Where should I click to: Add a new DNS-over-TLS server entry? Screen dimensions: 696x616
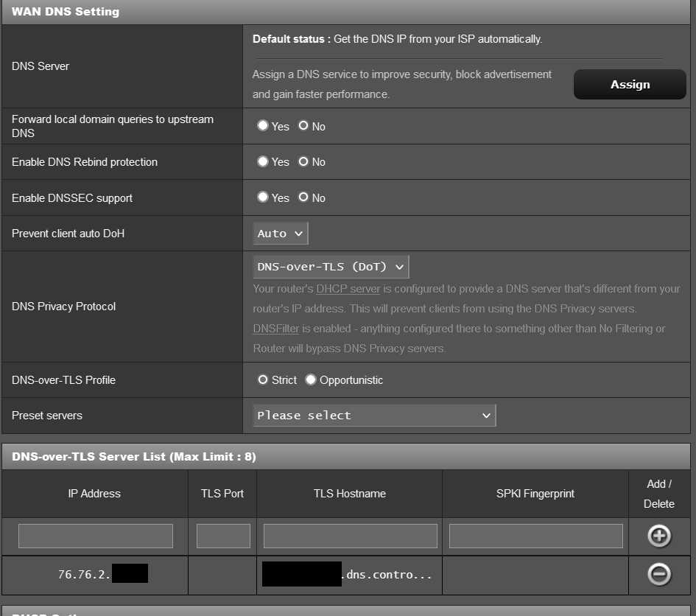(658, 536)
